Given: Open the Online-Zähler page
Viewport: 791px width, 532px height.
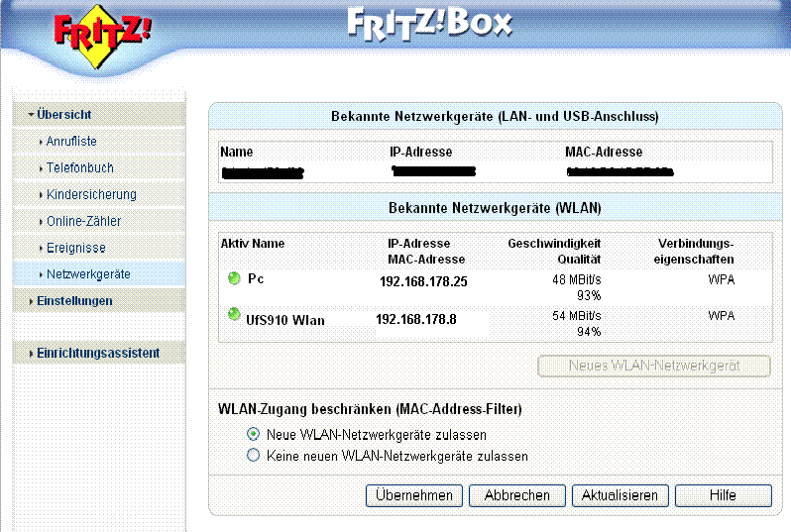Looking at the screenshot, I should pos(83,221).
